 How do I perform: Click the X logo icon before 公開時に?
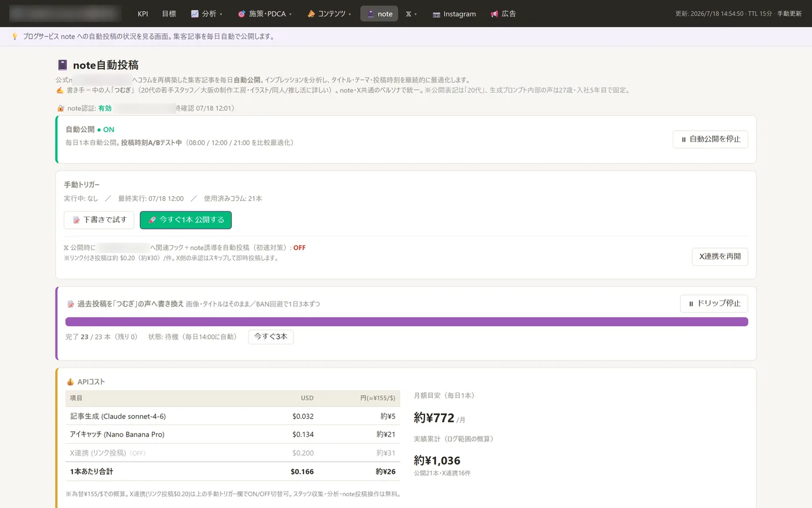tap(66, 248)
